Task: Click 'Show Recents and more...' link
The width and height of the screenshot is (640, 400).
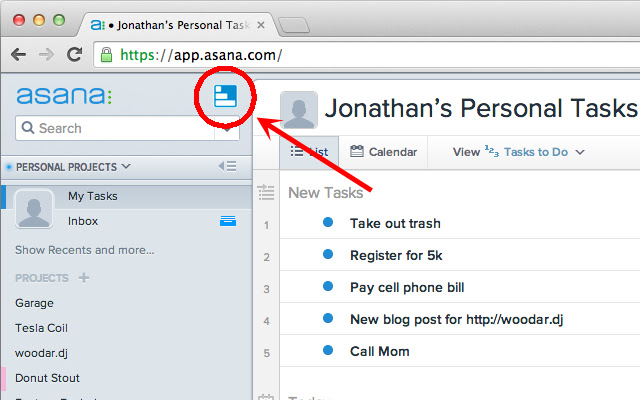Action: (85, 250)
